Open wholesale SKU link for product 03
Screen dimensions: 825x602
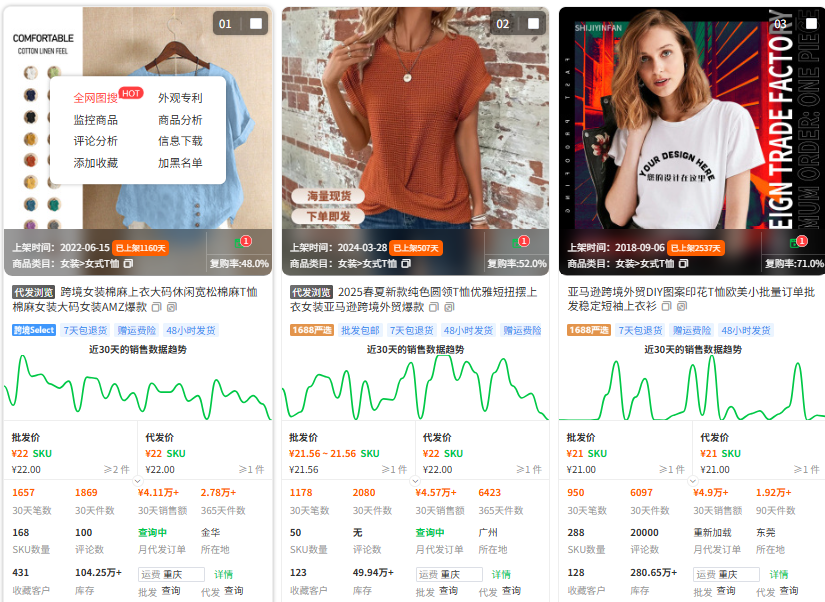point(597,454)
